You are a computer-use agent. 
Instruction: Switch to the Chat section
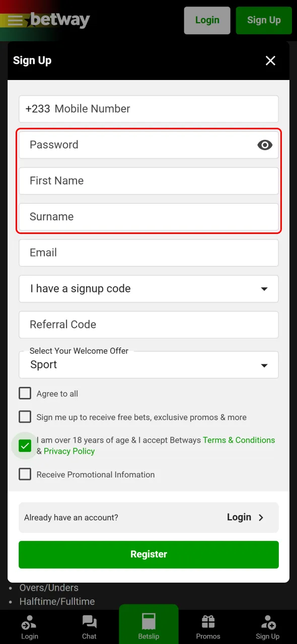[89, 624]
